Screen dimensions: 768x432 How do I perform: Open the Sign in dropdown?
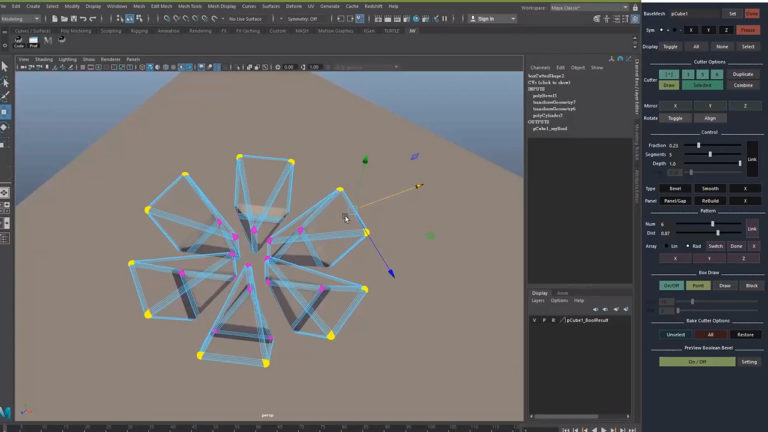(492, 19)
